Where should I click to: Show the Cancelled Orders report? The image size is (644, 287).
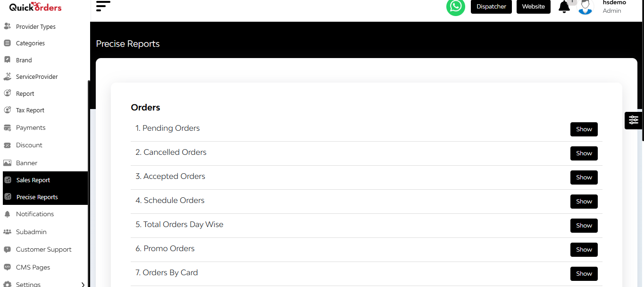(584, 153)
